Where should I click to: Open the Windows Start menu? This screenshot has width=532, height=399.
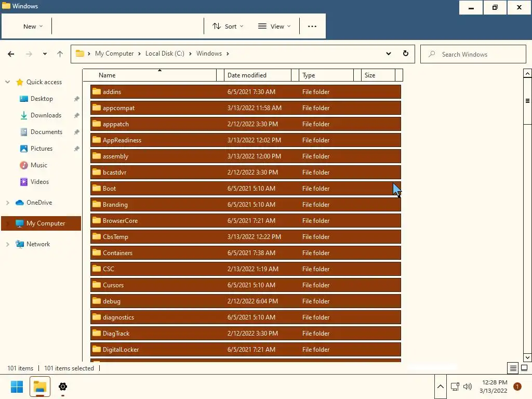click(17, 387)
